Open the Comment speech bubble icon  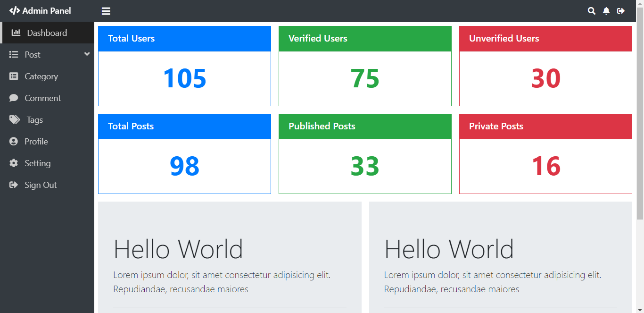pyautogui.click(x=14, y=98)
